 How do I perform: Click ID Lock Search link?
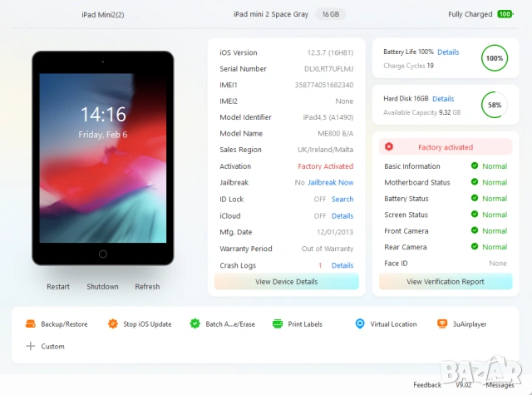point(342,200)
